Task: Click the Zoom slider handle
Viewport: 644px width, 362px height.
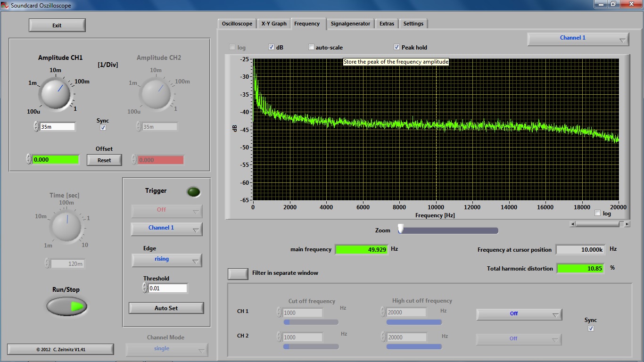Action: tap(401, 229)
